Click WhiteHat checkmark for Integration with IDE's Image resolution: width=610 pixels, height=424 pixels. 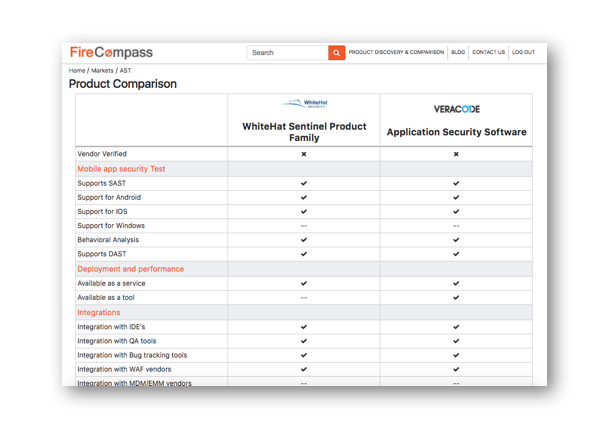click(x=304, y=327)
